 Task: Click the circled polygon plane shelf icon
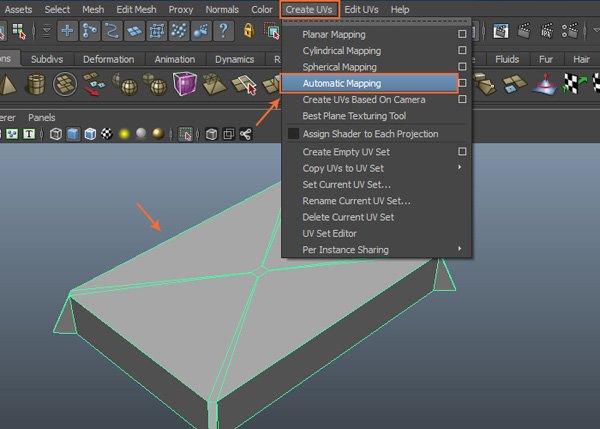[x=65, y=84]
